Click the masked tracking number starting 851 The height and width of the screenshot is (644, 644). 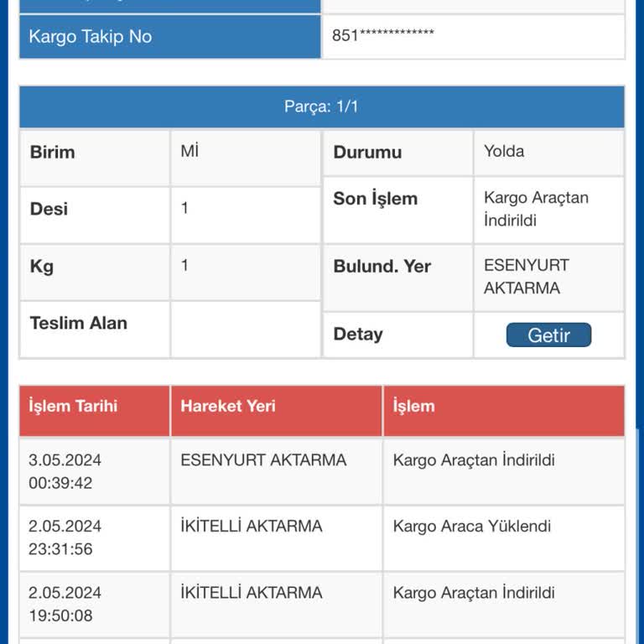[x=383, y=36]
